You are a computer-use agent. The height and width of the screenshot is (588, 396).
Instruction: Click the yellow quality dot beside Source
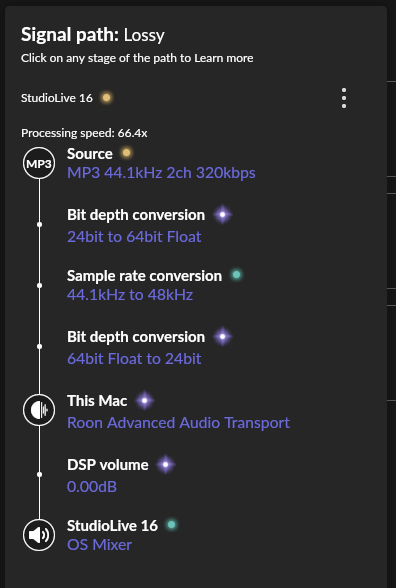(x=126, y=153)
